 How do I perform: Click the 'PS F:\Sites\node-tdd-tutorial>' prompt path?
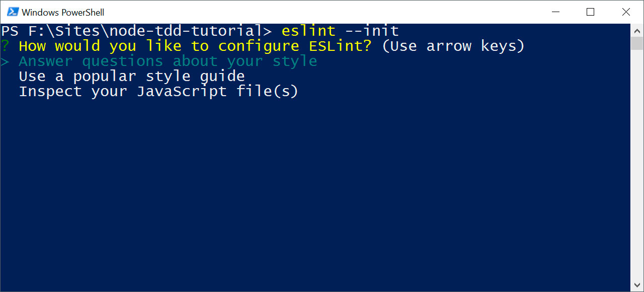pos(136,31)
